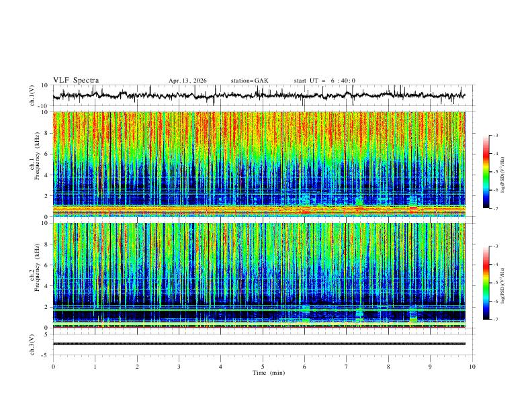Click the ch.1 color scale bar
The width and height of the screenshot is (532, 411).
[486, 172]
